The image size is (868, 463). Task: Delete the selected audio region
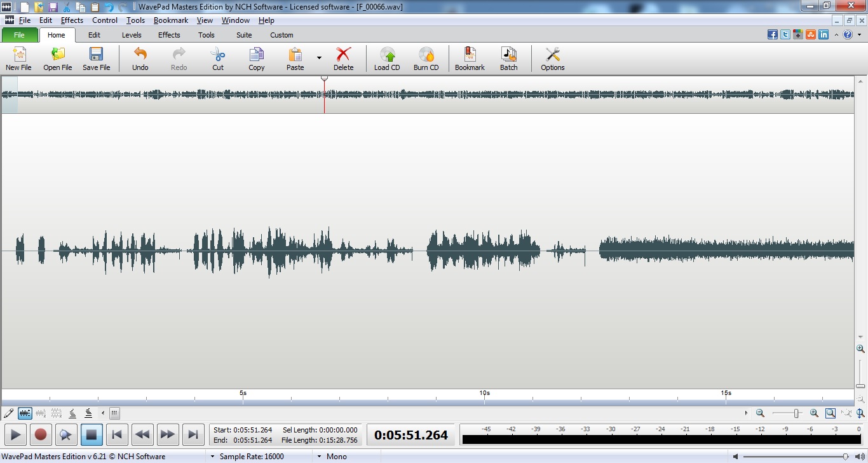pos(343,59)
